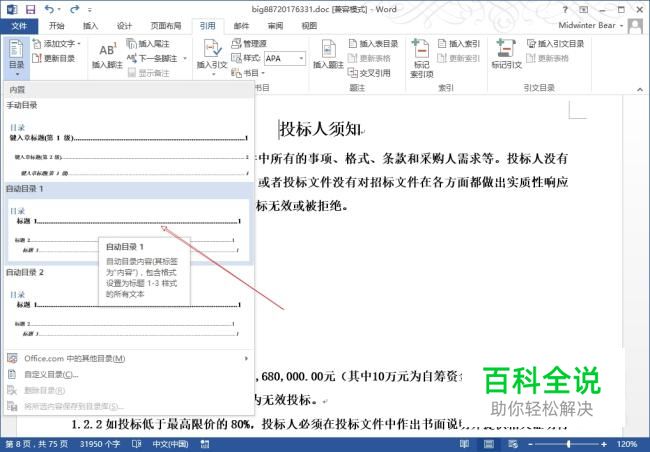
Task: Open the 目录 table of contents button
Action: [x=17, y=58]
